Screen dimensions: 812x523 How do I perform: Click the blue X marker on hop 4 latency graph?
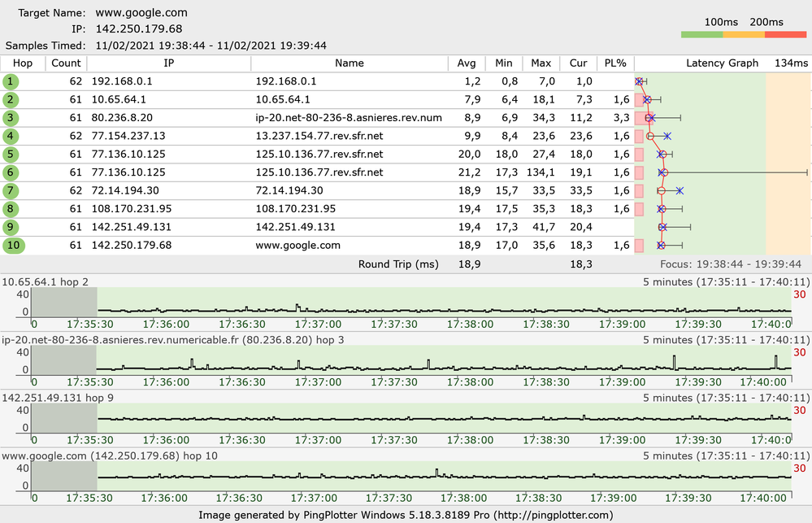click(667, 136)
